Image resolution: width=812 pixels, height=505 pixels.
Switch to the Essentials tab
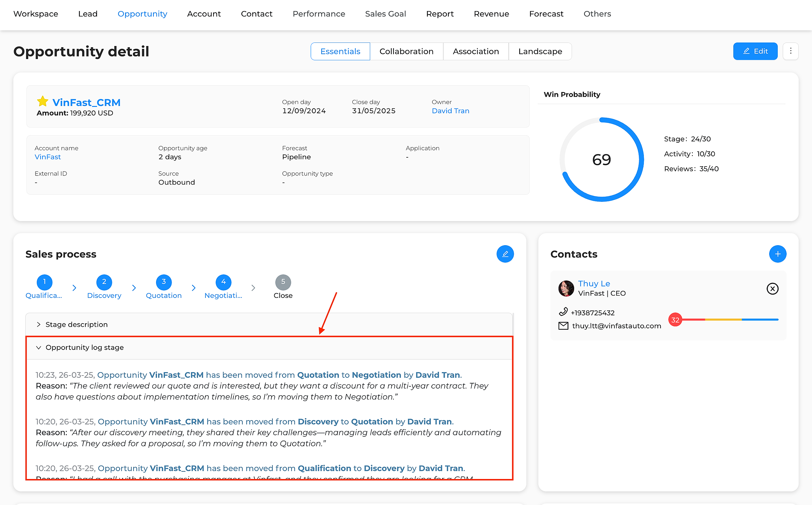[340, 51]
